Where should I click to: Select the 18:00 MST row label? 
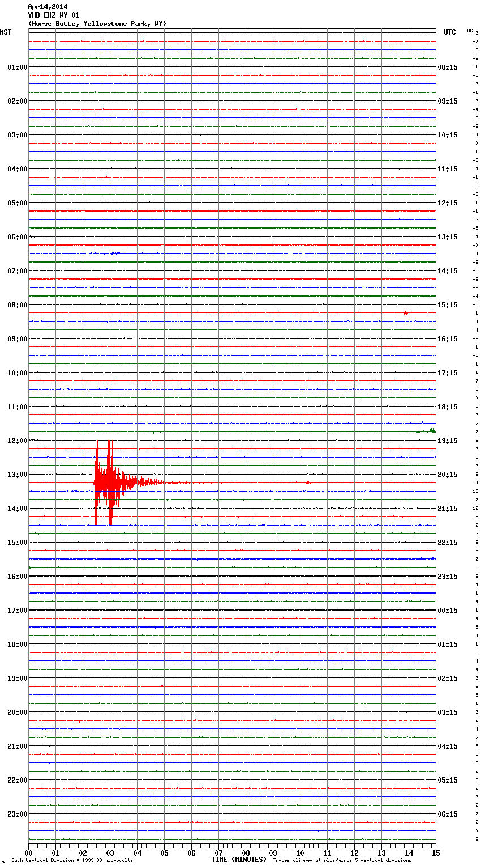point(18,644)
